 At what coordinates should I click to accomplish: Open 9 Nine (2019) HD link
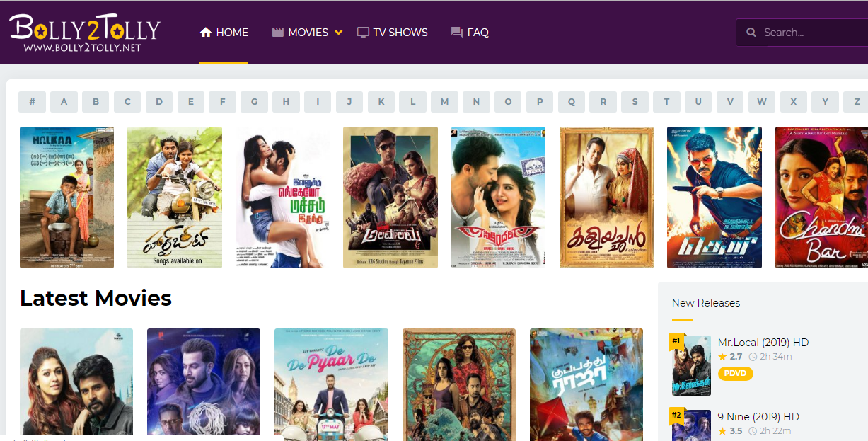[x=758, y=417]
